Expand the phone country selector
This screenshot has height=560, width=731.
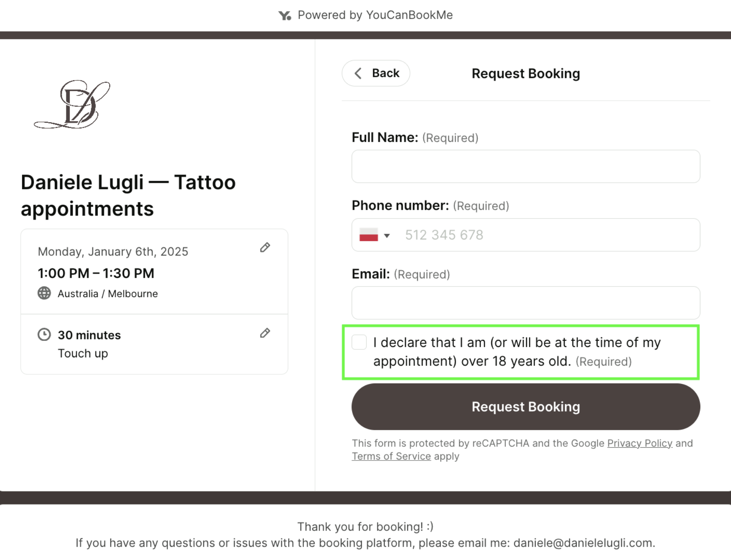(387, 235)
